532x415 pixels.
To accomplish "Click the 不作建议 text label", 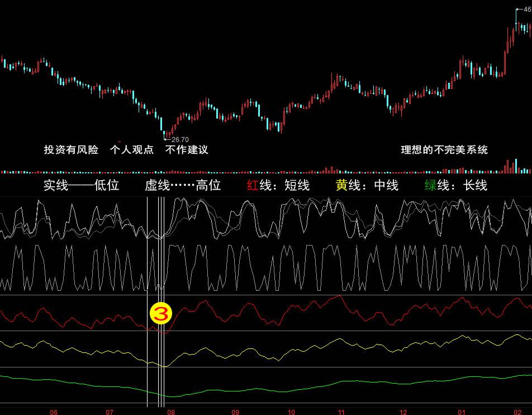I will click(187, 150).
